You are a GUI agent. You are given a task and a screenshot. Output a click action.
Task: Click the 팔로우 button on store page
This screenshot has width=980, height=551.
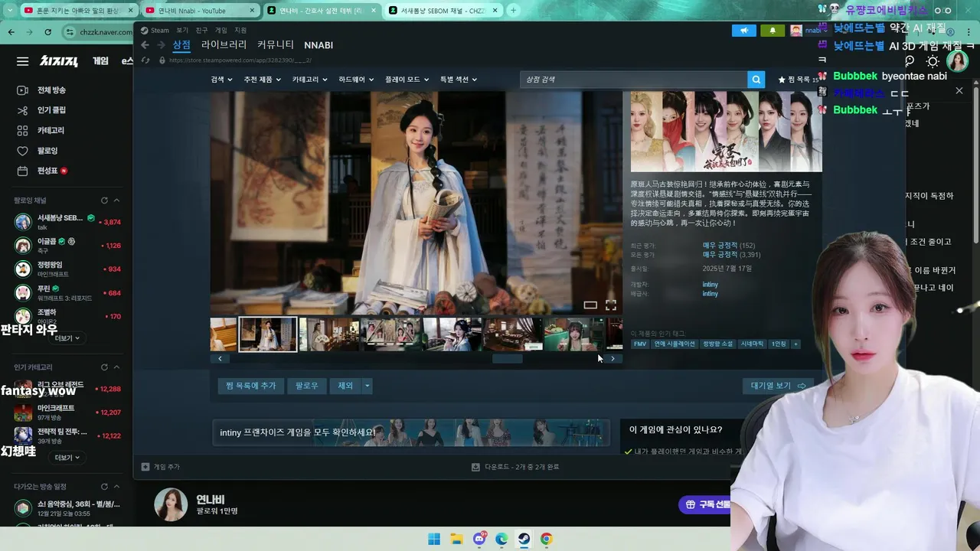[x=307, y=386]
